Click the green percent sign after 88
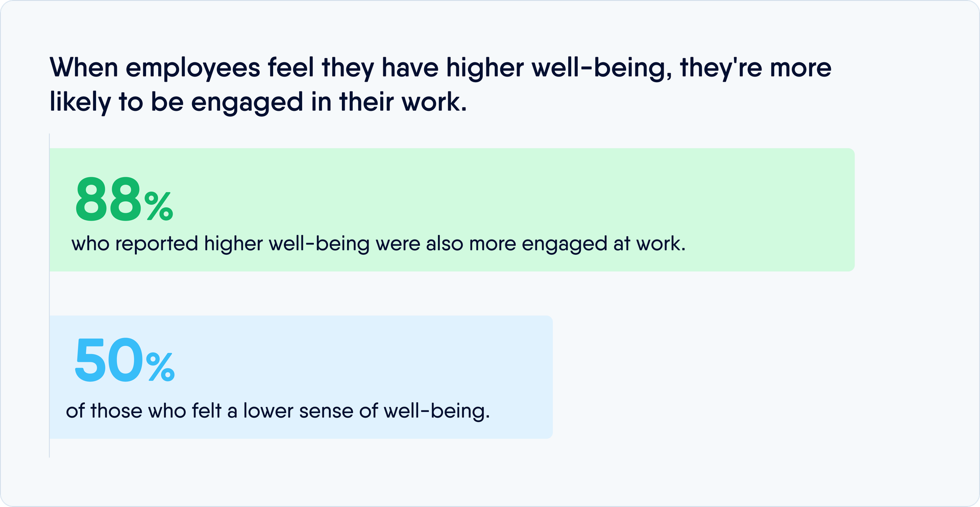This screenshot has height=507, width=980. [159, 206]
